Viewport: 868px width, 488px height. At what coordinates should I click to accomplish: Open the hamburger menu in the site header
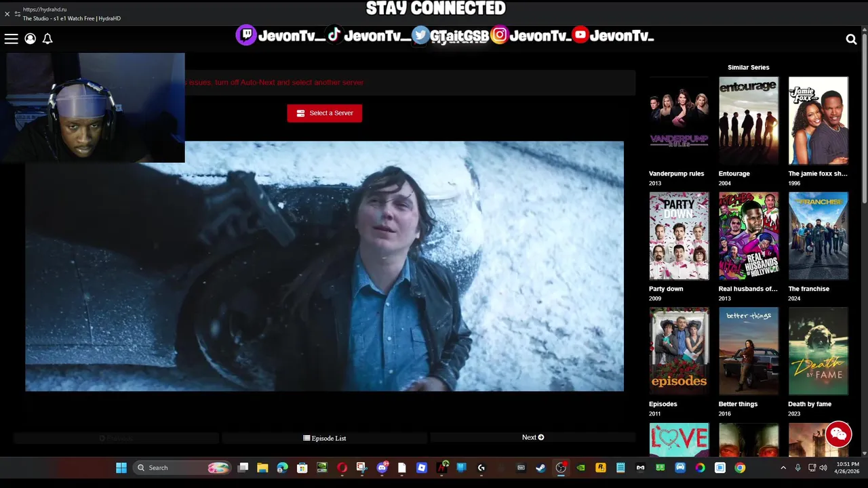pyautogui.click(x=11, y=39)
